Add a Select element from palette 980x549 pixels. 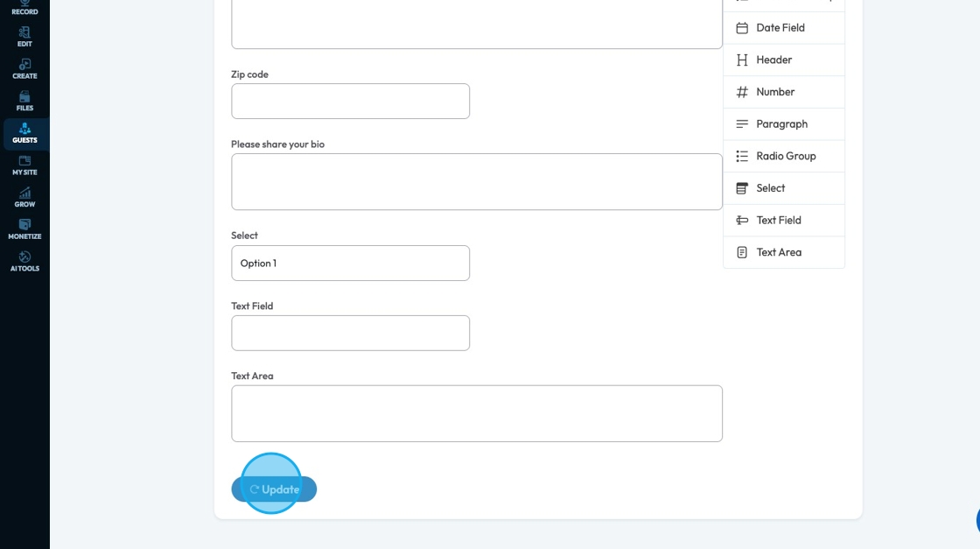coord(784,188)
